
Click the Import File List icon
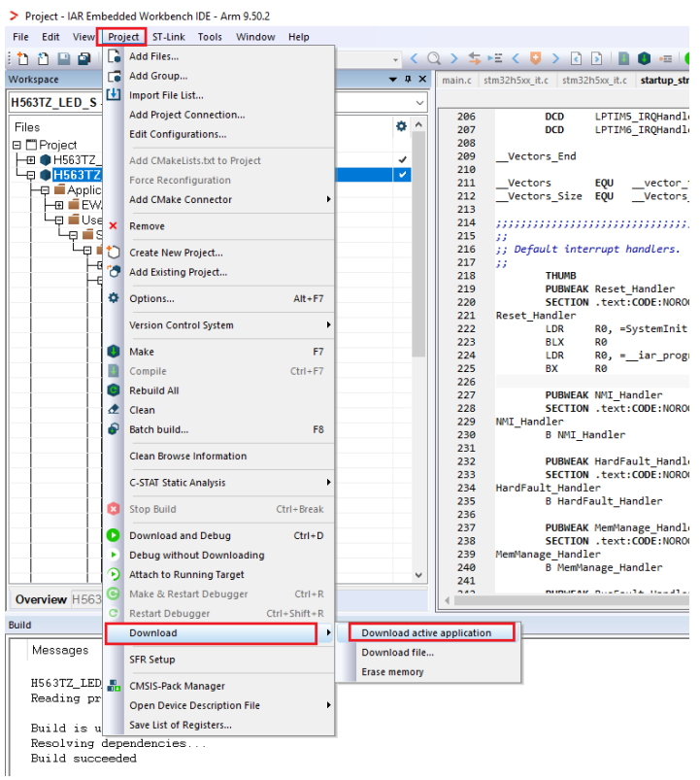coord(114,94)
